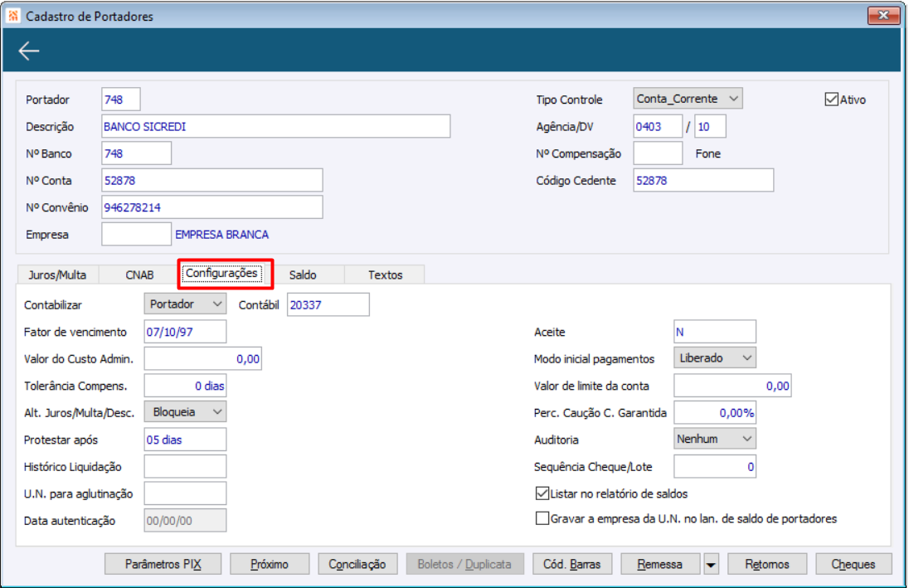Image resolution: width=909 pixels, height=588 pixels.
Task: Click the EMPRESA BRANCA text
Action: coord(222,234)
